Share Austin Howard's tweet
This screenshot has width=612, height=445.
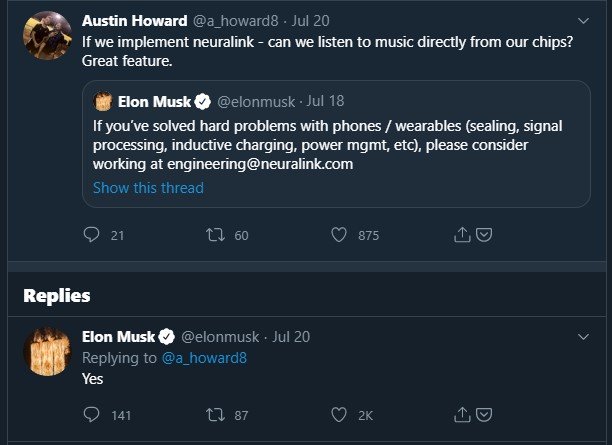tap(463, 235)
